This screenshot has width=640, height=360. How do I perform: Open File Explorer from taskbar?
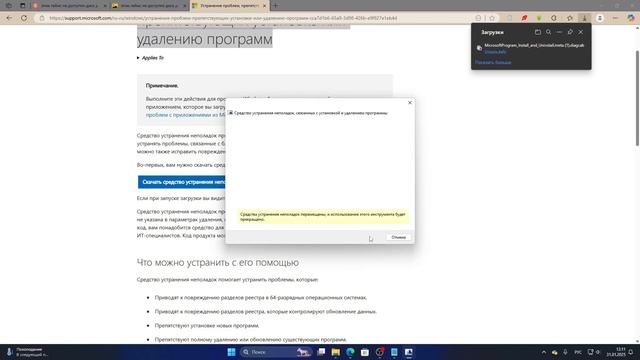(x=336, y=352)
